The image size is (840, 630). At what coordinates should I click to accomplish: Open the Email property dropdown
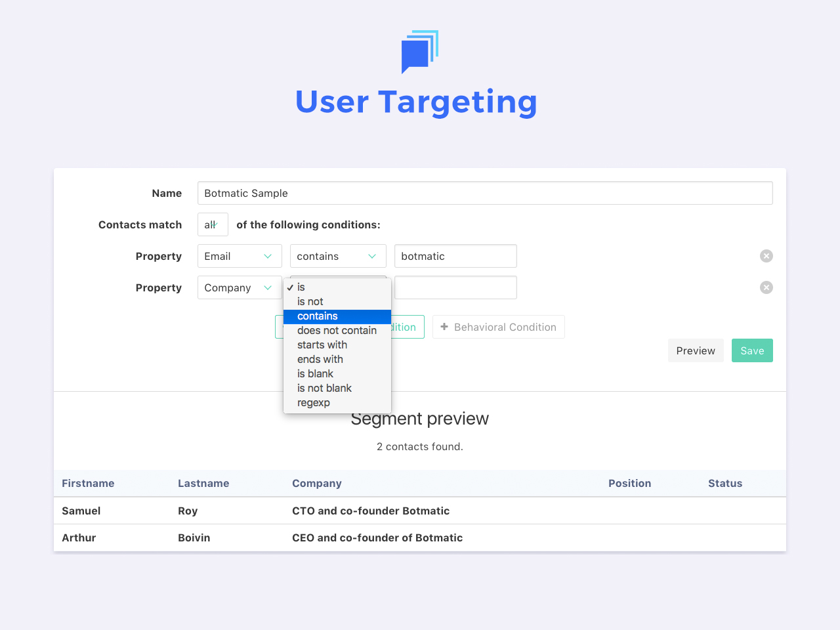point(240,256)
